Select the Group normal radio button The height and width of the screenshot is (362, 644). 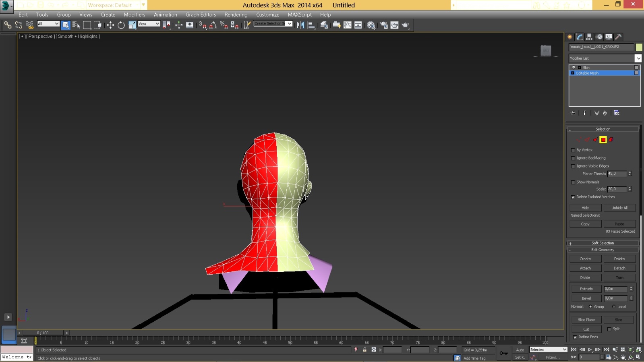coord(590,307)
